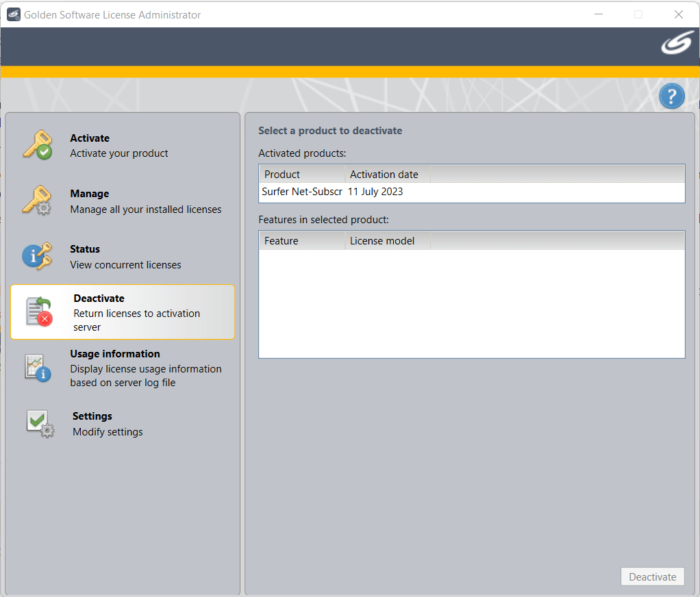Select the Activate key icon

pyautogui.click(x=36, y=144)
